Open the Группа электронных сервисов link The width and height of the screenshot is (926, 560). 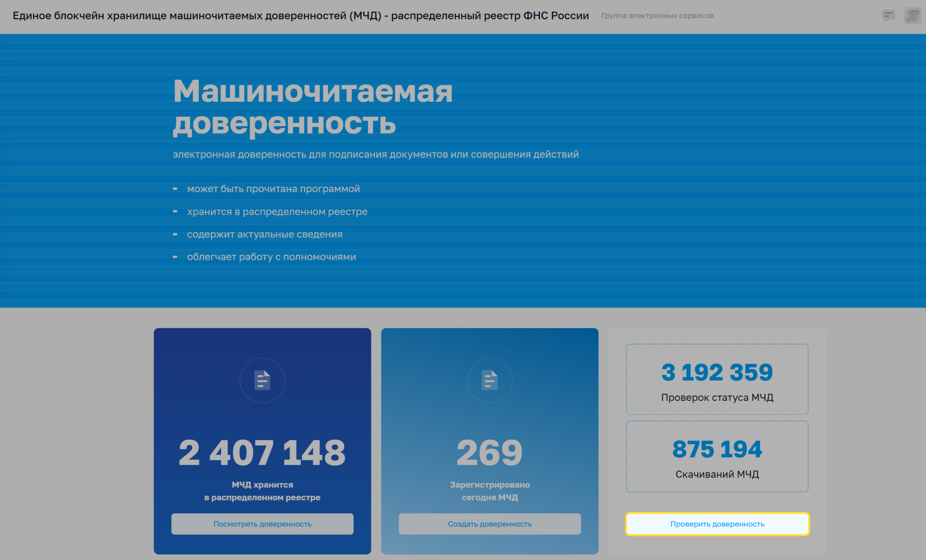(x=657, y=16)
